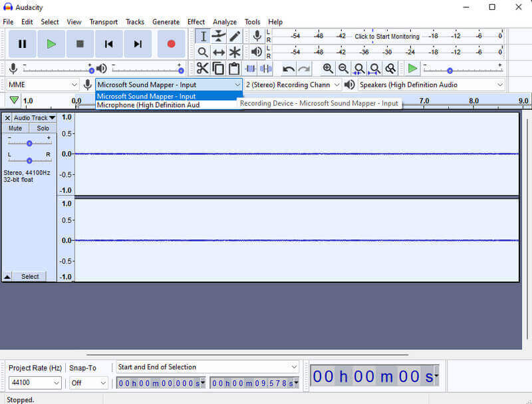Open the File menu
The width and height of the screenshot is (532, 404).
point(8,22)
